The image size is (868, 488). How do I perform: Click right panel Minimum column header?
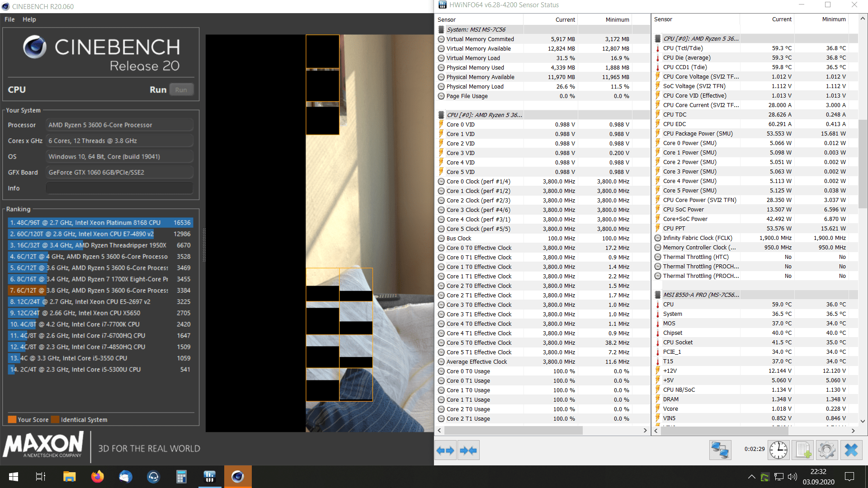[821, 19]
